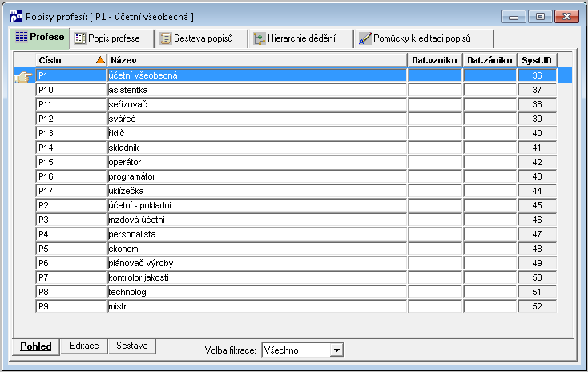
Task: Click the skladník name cell
Action: pos(257,148)
